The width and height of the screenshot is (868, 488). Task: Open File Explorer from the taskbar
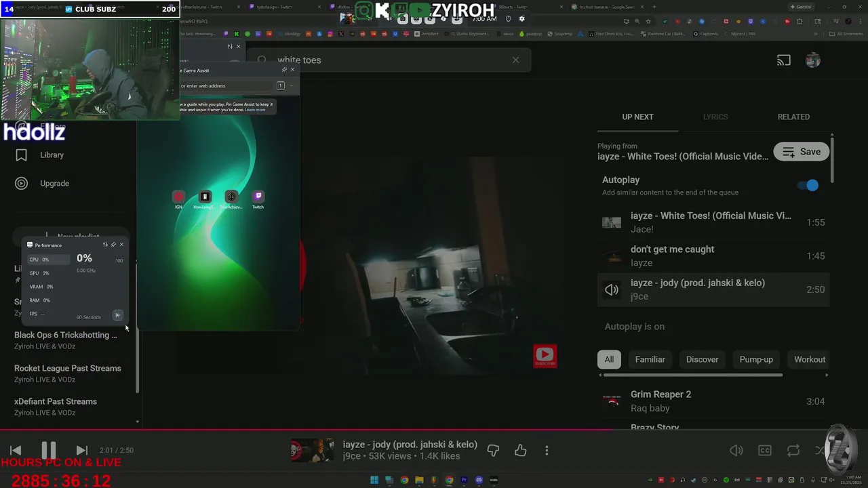pos(419,480)
